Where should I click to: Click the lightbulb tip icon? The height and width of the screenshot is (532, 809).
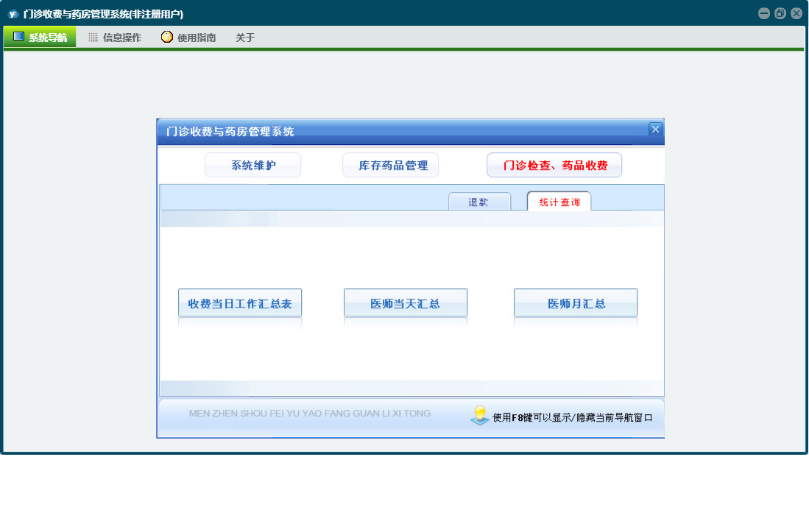480,416
